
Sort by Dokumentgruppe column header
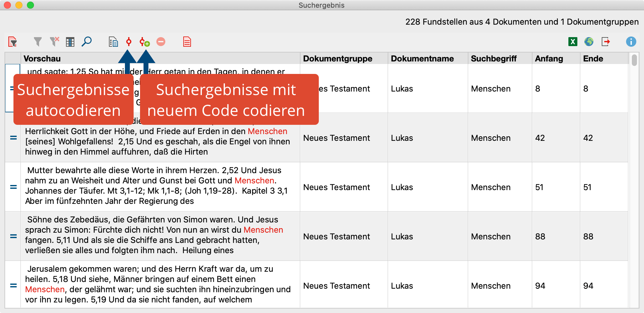pos(344,59)
